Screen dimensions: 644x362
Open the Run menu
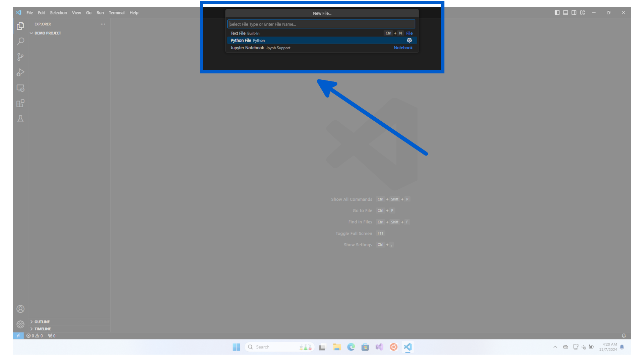coord(100,13)
